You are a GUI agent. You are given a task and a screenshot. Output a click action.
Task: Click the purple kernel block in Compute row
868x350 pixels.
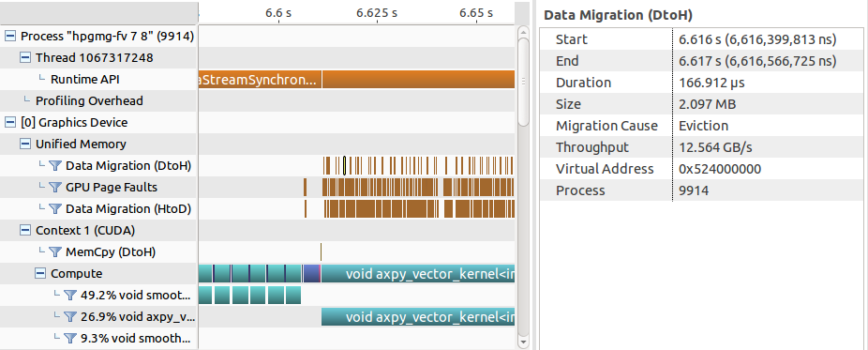coord(311,274)
